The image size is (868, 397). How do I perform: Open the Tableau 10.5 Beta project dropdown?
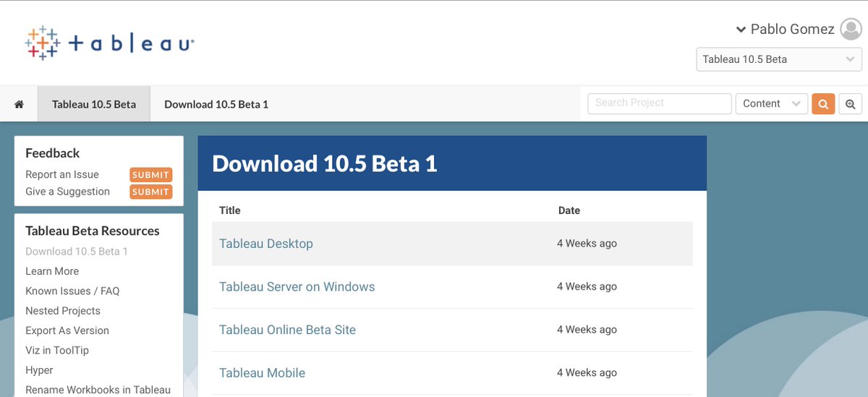[x=779, y=59]
